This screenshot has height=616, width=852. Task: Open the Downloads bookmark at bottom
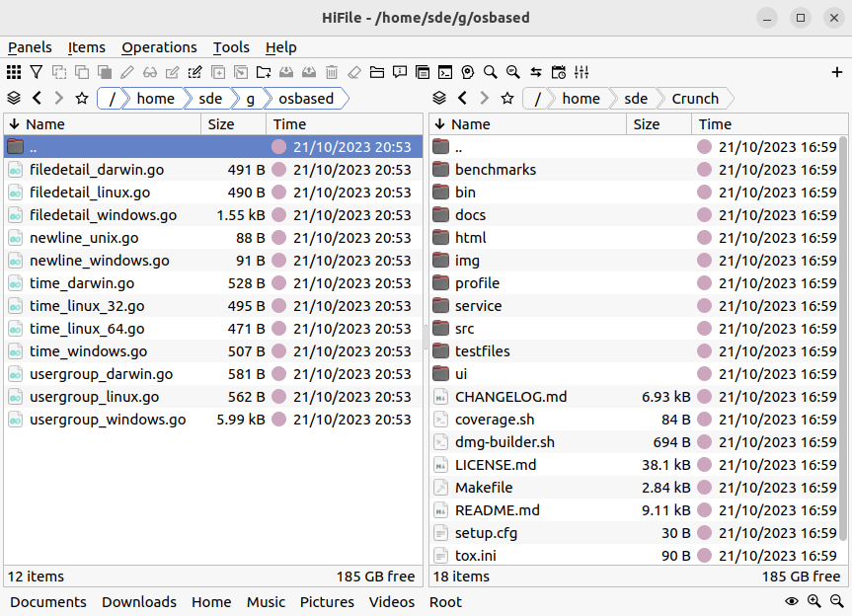[x=139, y=602]
